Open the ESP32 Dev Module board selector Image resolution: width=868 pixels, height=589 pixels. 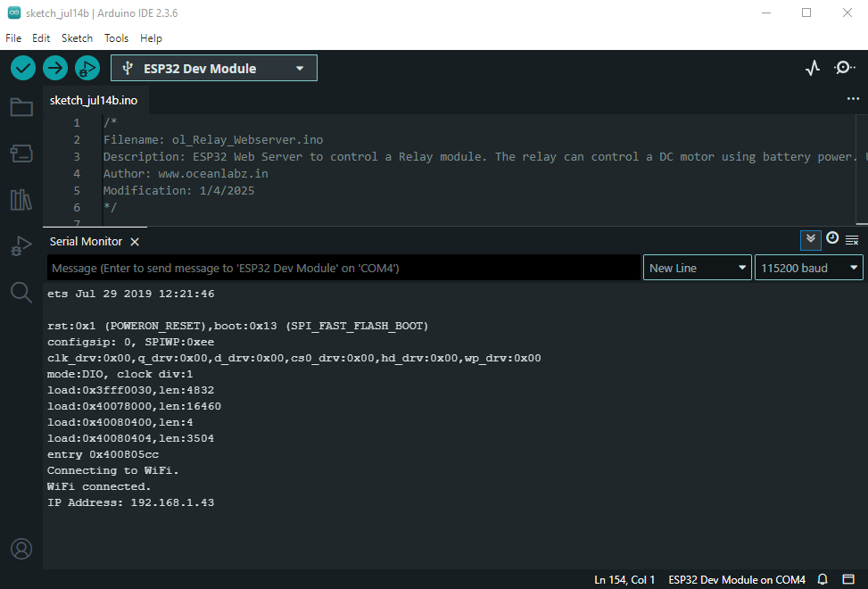point(214,68)
